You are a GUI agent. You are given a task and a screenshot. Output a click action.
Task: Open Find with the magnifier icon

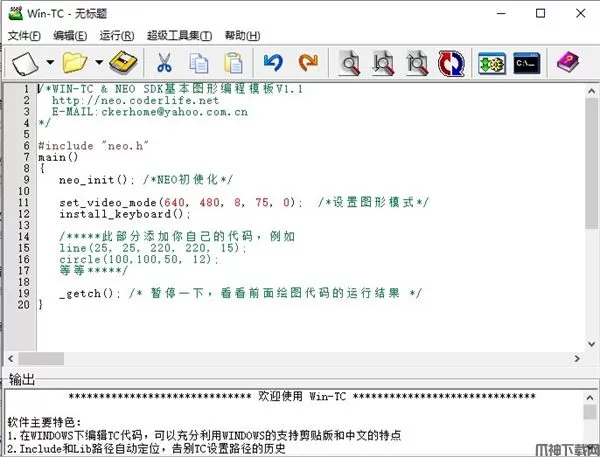pos(350,63)
